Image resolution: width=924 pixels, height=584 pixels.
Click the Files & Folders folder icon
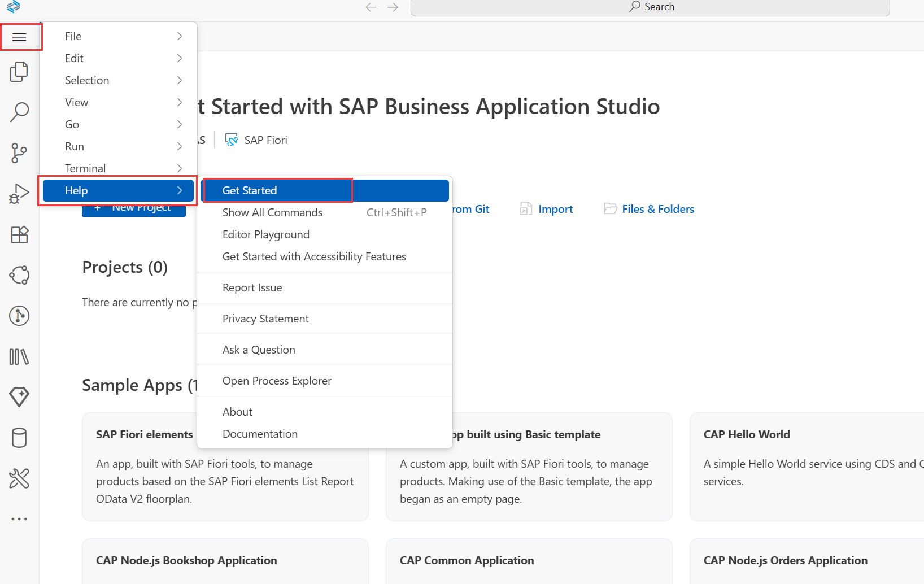(610, 209)
